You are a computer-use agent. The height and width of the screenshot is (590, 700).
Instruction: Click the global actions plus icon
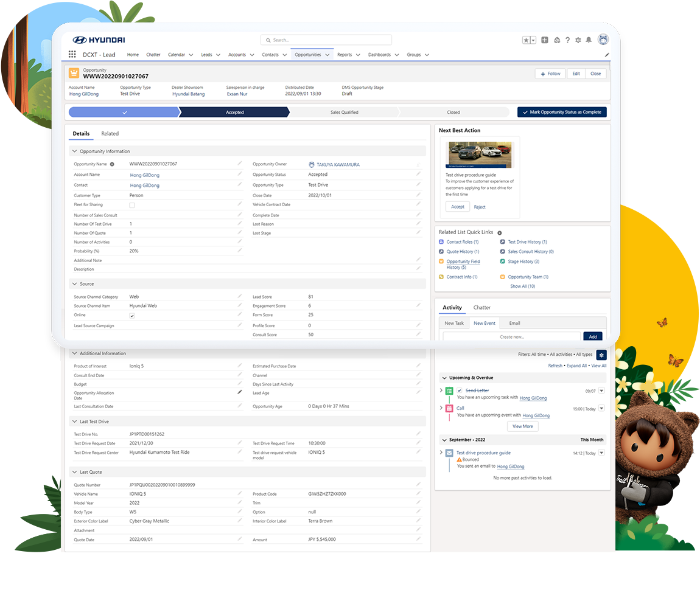point(545,40)
